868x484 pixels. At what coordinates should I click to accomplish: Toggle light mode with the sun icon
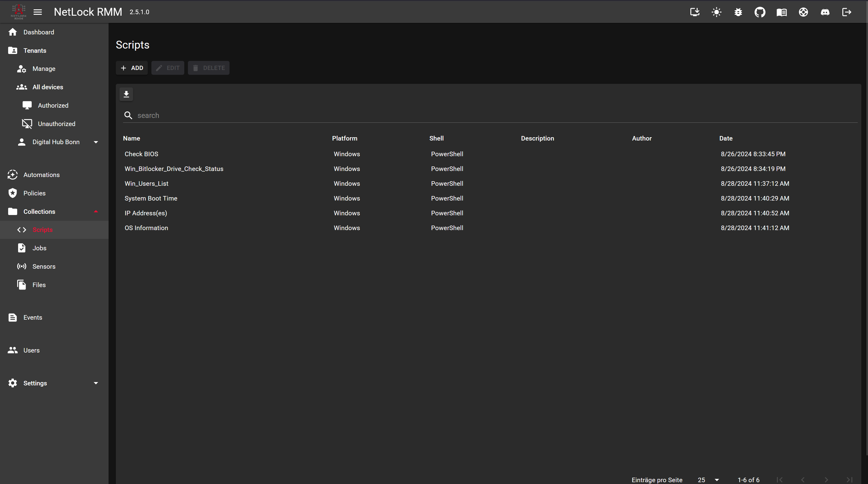coord(716,12)
